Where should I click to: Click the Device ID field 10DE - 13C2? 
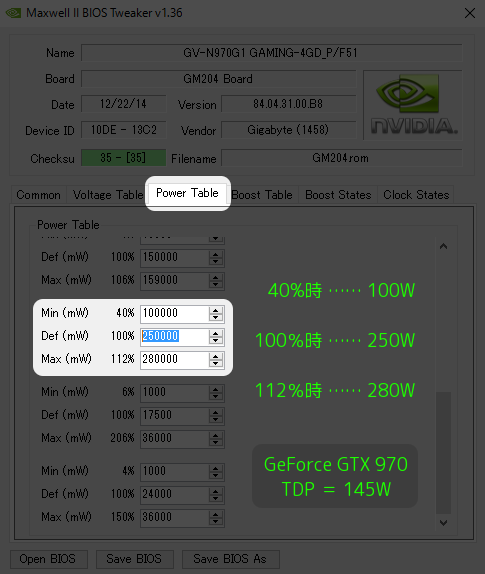[x=123, y=130]
